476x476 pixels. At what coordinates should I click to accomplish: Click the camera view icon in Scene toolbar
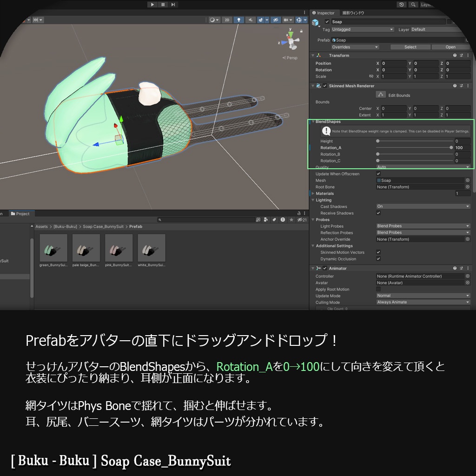pos(285,19)
